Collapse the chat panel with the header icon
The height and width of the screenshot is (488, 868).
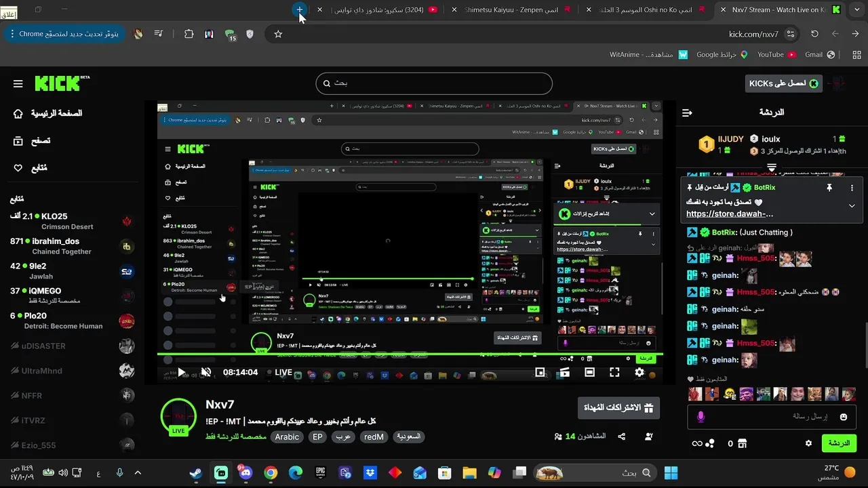point(688,113)
